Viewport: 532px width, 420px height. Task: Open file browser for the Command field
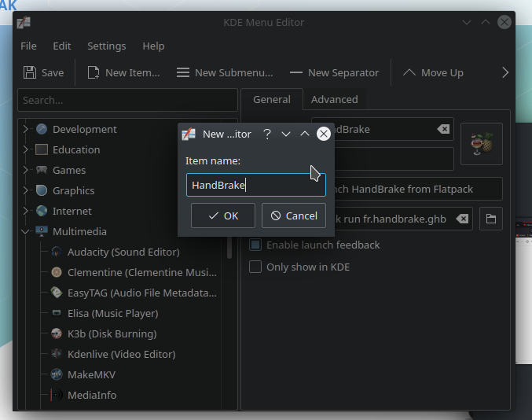pyautogui.click(x=491, y=219)
